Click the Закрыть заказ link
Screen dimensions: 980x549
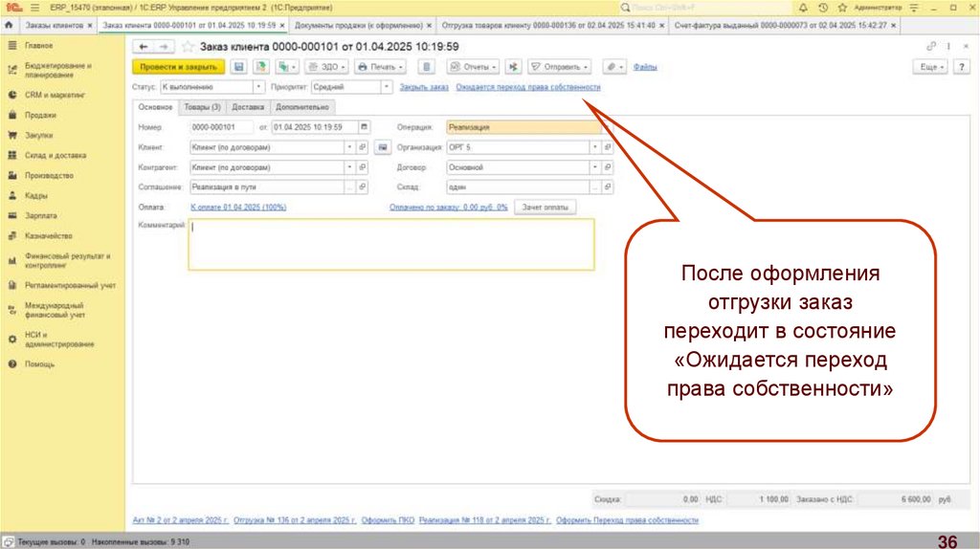(x=424, y=87)
